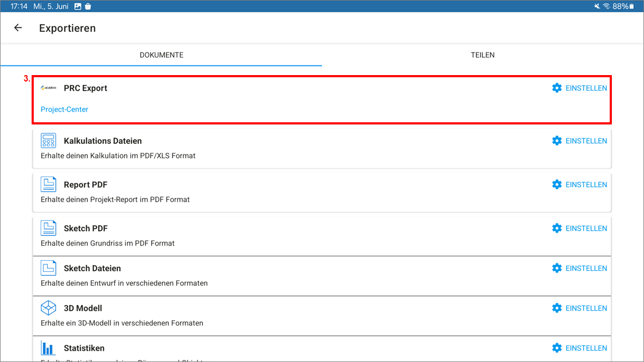Image resolution: width=644 pixels, height=362 pixels.
Task: Open EINSTELLEN for 3D Modell
Action: click(579, 308)
